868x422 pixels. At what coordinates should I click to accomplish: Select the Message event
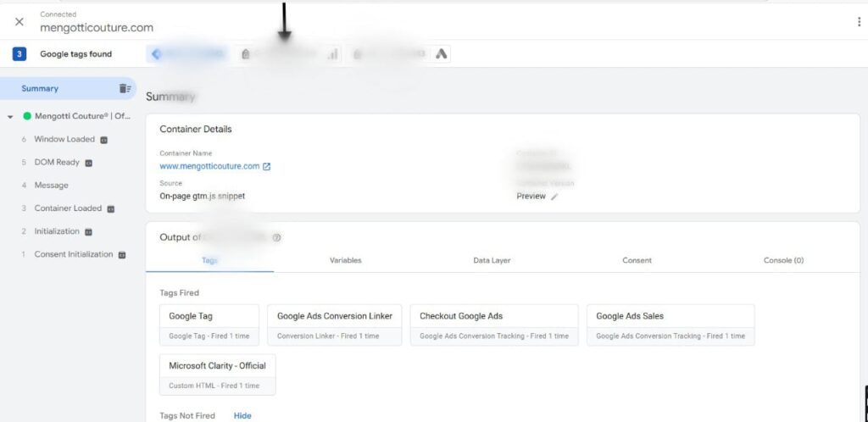[51, 186]
